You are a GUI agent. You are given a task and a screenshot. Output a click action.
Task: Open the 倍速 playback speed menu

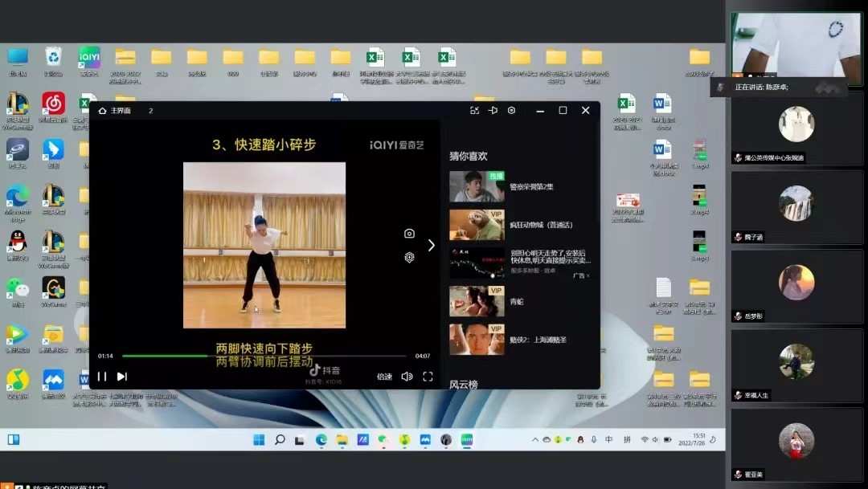(384, 377)
